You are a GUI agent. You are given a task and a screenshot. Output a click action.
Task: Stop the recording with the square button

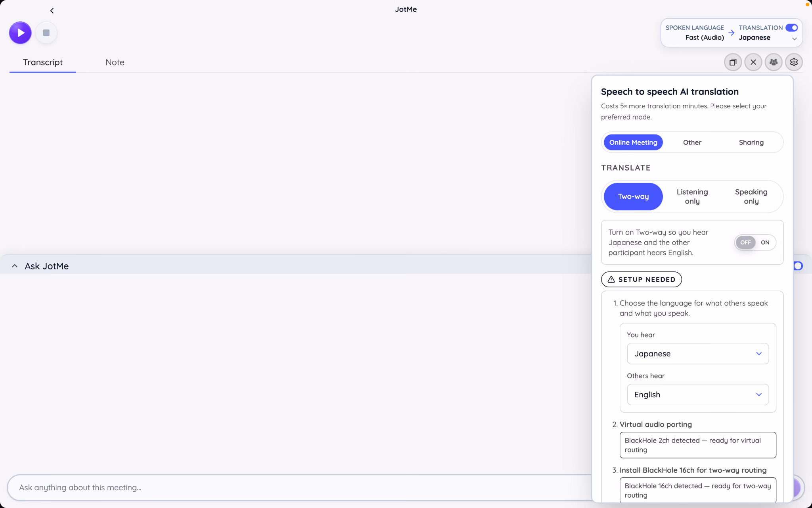point(46,33)
